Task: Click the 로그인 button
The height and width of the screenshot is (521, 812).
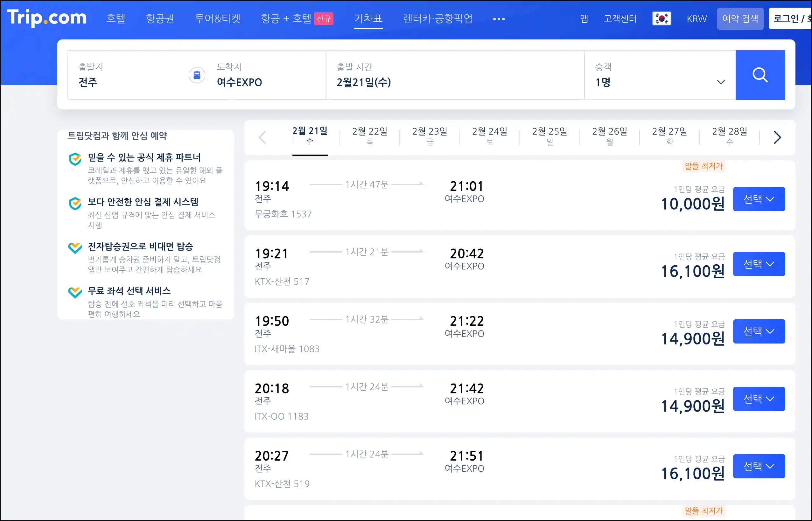Action: pyautogui.click(x=790, y=18)
